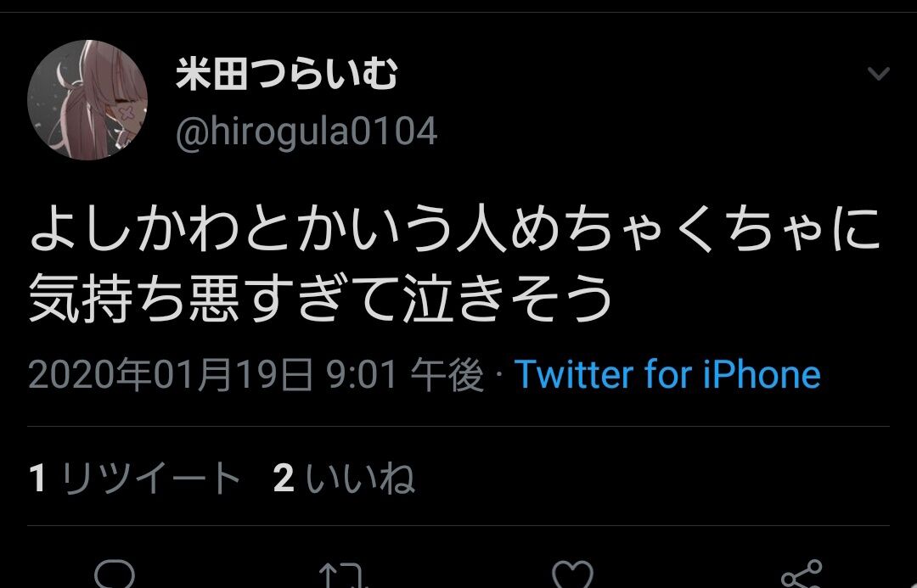View the 2 いいね list

coord(344,478)
